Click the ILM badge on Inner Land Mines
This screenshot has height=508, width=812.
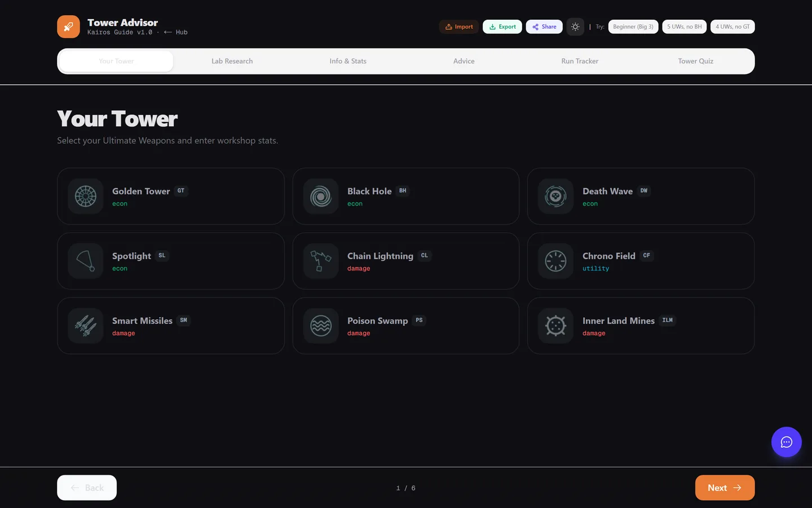pos(668,320)
